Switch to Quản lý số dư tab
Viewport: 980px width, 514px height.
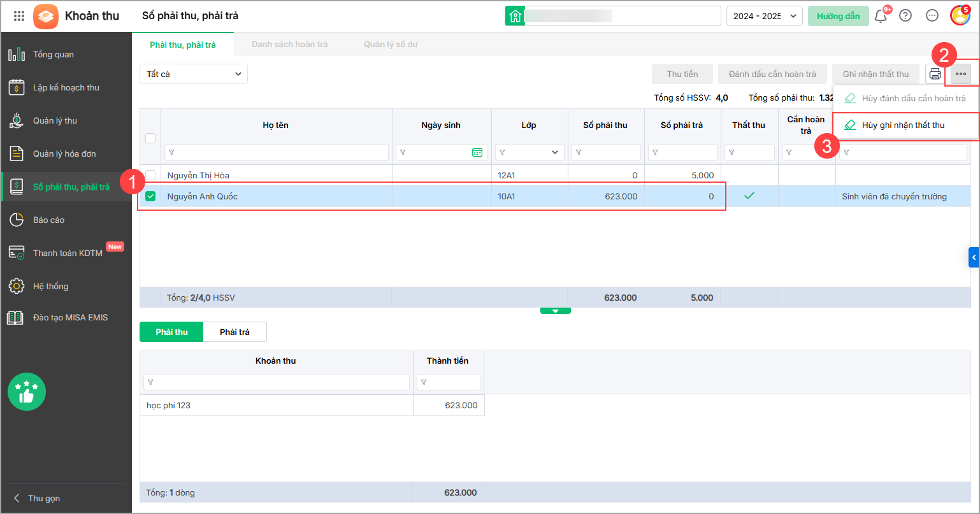391,45
